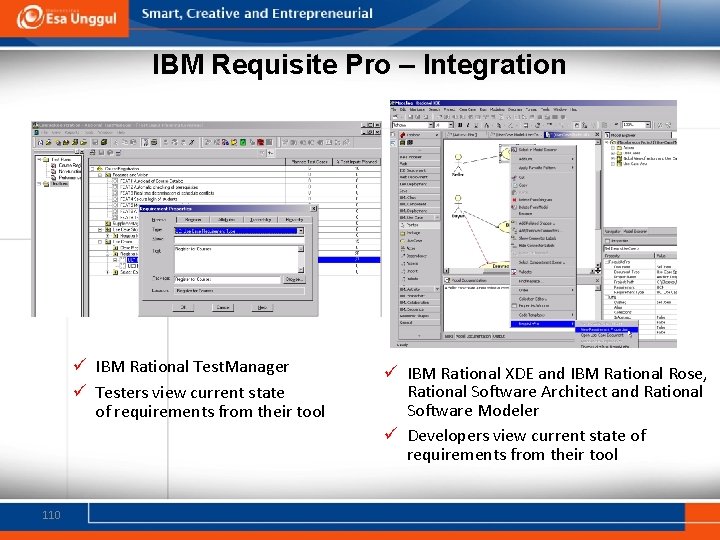
Task: Collapse the UML Use Case toolbox section
Action: [436, 217]
